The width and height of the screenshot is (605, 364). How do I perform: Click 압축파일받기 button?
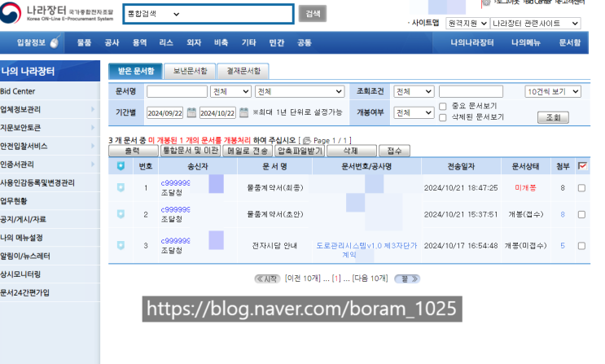click(300, 151)
